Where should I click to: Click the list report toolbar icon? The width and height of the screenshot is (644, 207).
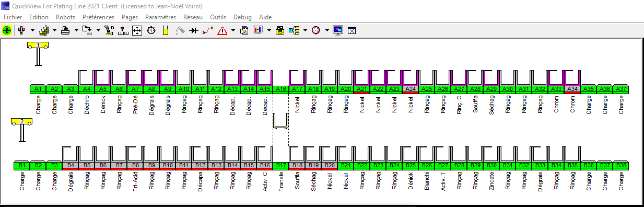click(x=87, y=30)
